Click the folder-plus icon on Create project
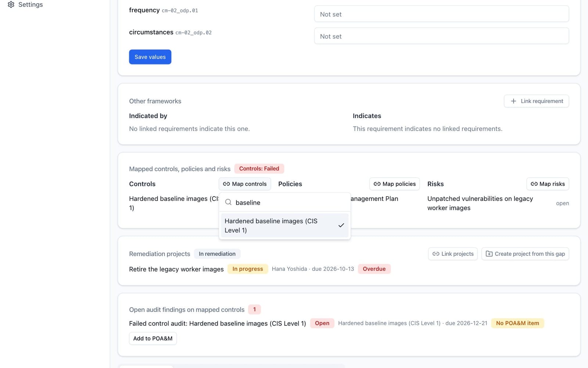Screen dimensions: 588x368 tap(489, 254)
